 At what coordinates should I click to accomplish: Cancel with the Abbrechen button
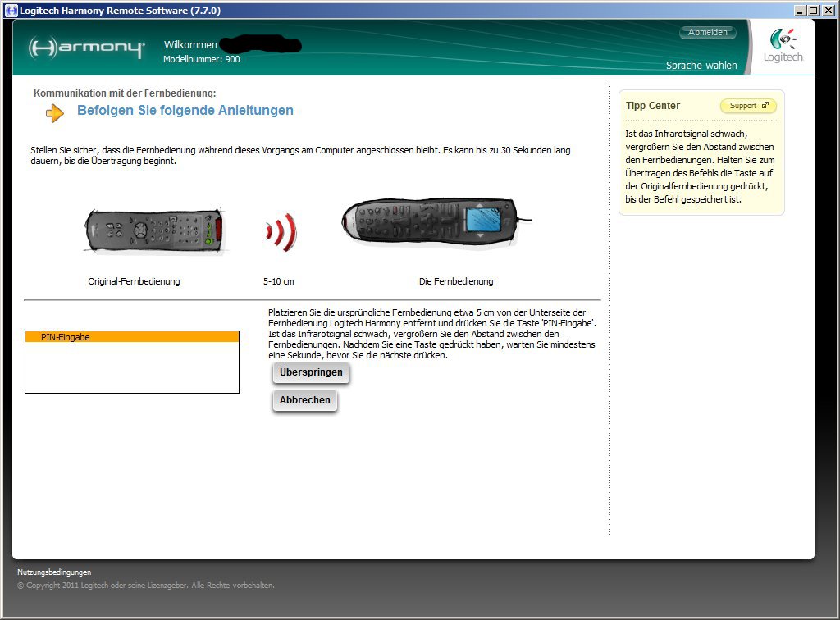305,401
